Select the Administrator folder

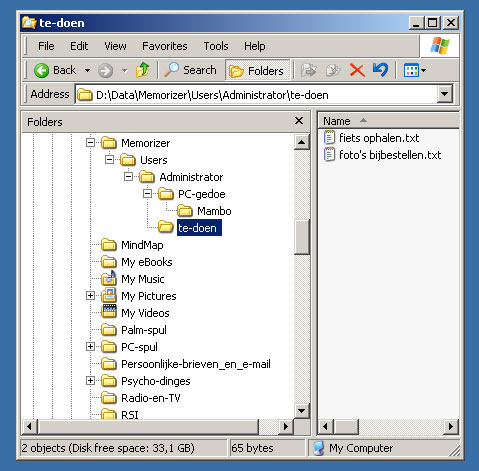coord(191,177)
